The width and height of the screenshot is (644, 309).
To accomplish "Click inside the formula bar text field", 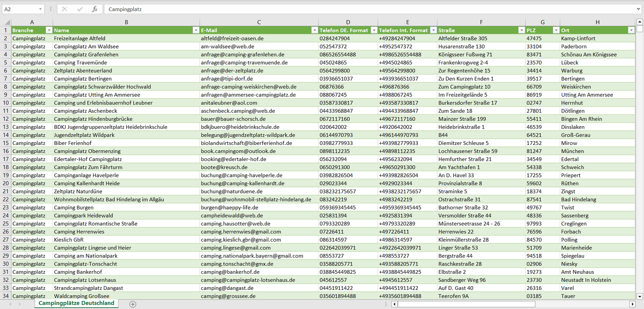I will pos(357,9).
